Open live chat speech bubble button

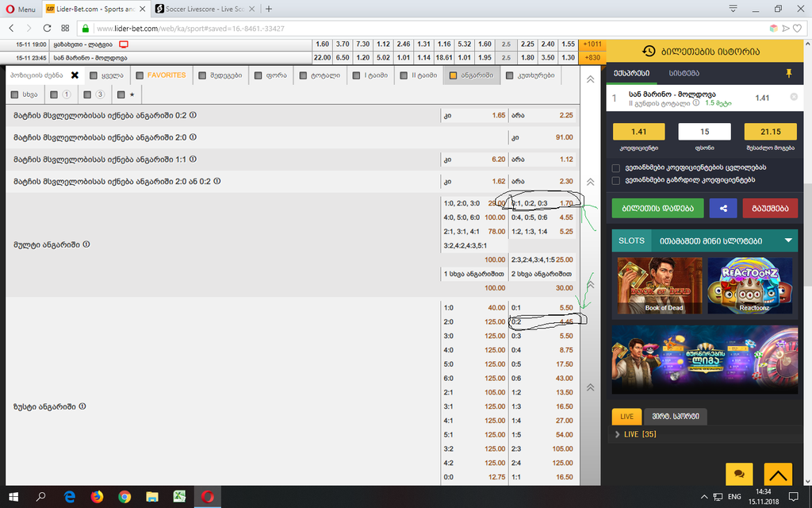pyautogui.click(x=739, y=474)
